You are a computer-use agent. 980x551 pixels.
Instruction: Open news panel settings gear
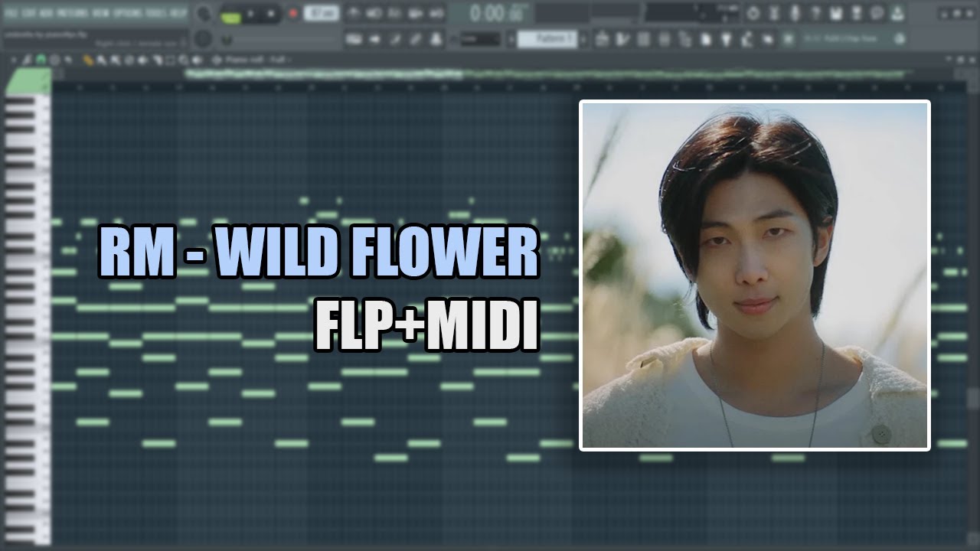900,39
